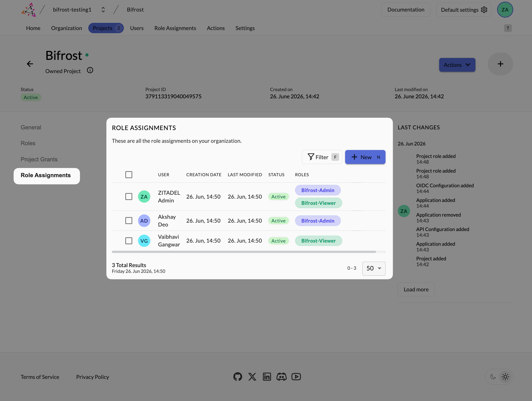Open the top Actions nav tab
Viewport: 532px width, 401px height.
coord(216,28)
